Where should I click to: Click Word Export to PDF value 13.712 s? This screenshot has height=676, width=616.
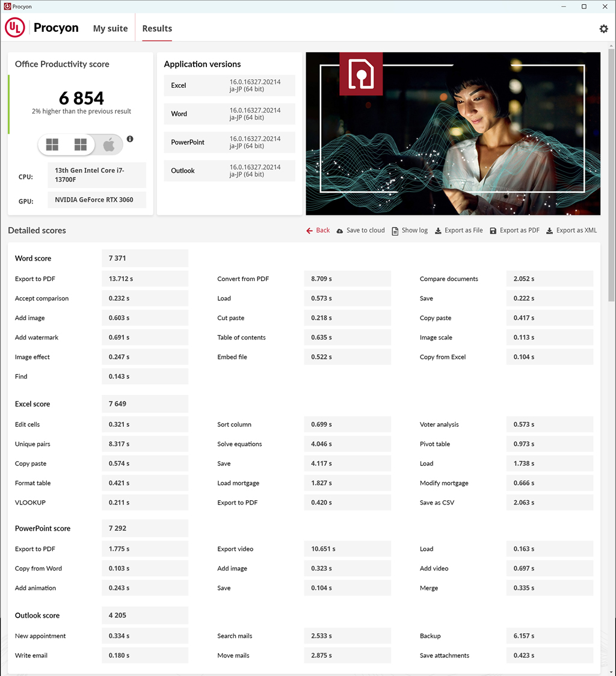click(x=145, y=279)
